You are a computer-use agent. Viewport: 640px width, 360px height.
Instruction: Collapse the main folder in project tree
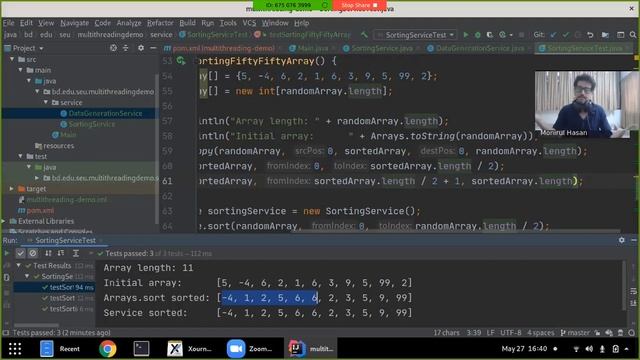pos(20,70)
